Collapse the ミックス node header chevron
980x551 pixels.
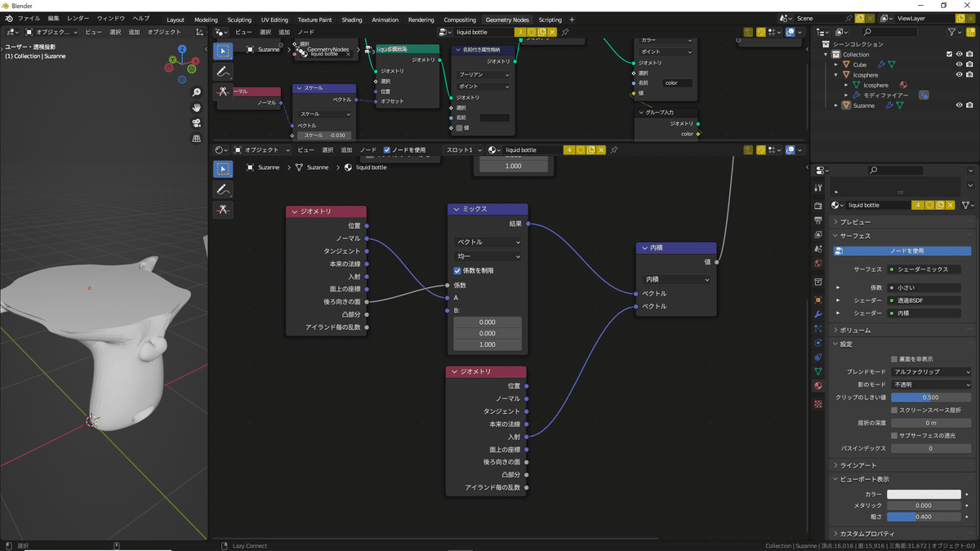click(457, 210)
